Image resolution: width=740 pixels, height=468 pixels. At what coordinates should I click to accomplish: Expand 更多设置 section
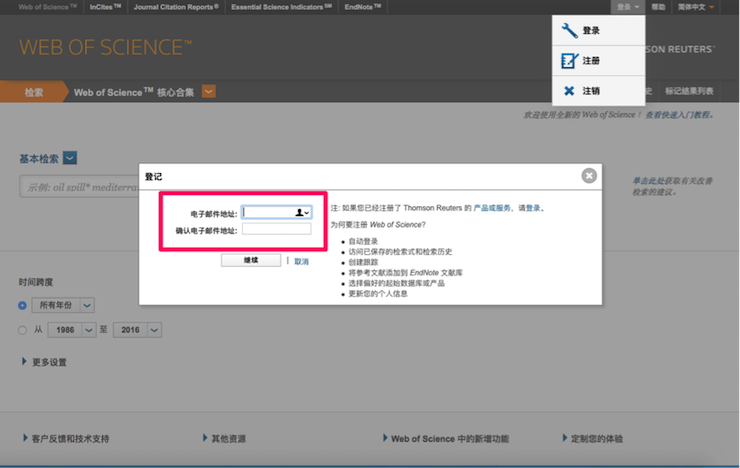(x=44, y=362)
